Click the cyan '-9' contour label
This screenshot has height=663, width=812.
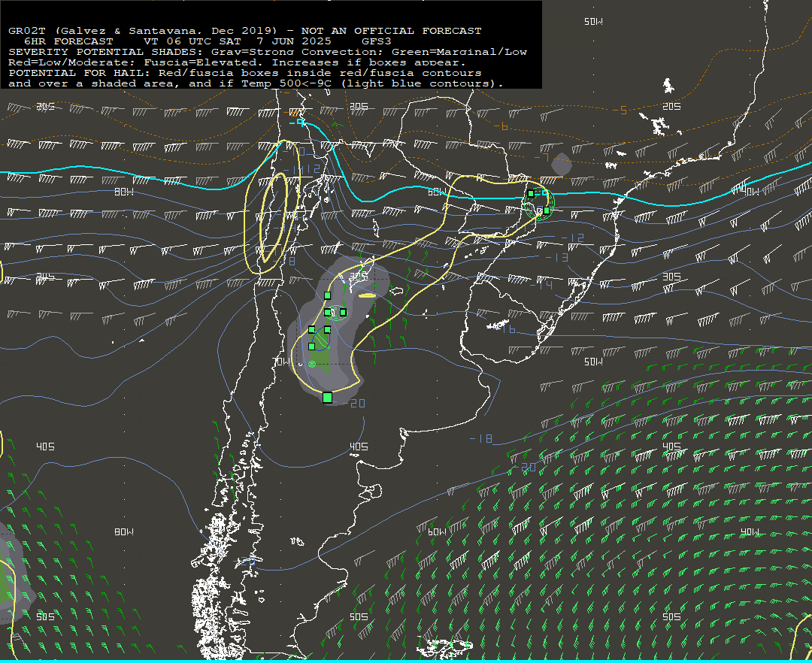(x=297, y=123)
